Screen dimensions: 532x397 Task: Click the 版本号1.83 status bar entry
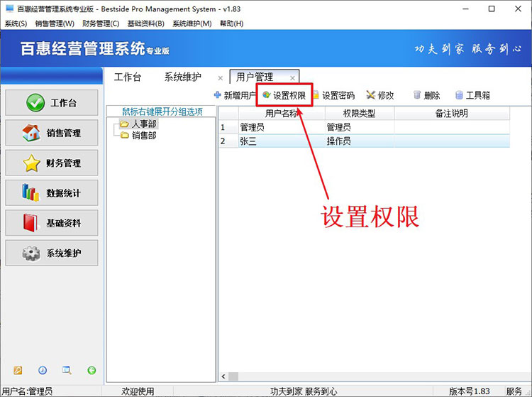[470, 391]
